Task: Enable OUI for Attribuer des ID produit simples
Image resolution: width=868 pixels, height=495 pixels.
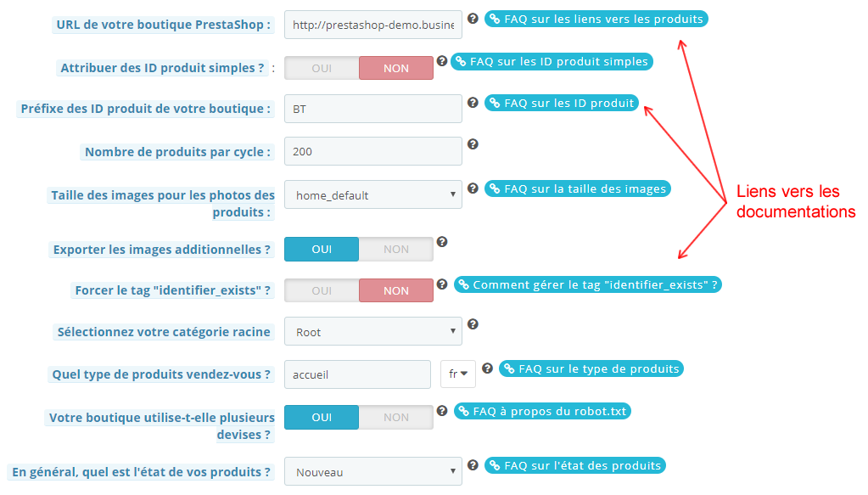Action: point(321,68)
